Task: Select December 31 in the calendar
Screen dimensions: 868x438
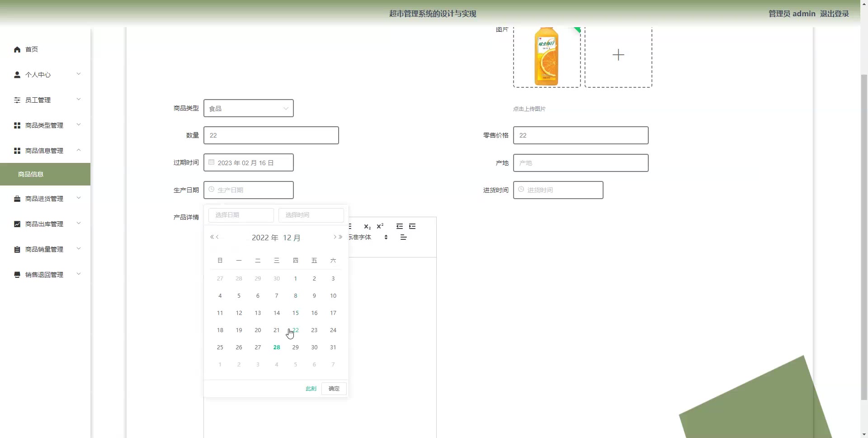Action: [x=333, y=348]
